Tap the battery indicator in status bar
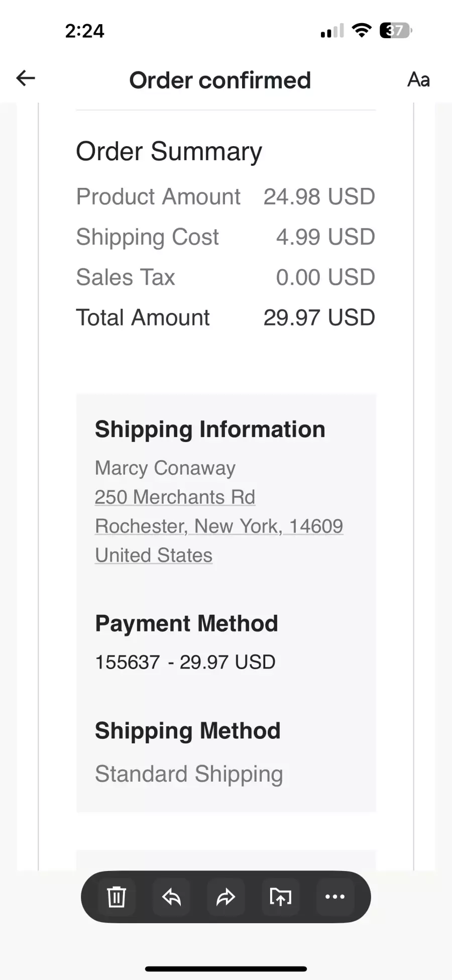Viewport: 452px width, 980px height. (395, 31)
